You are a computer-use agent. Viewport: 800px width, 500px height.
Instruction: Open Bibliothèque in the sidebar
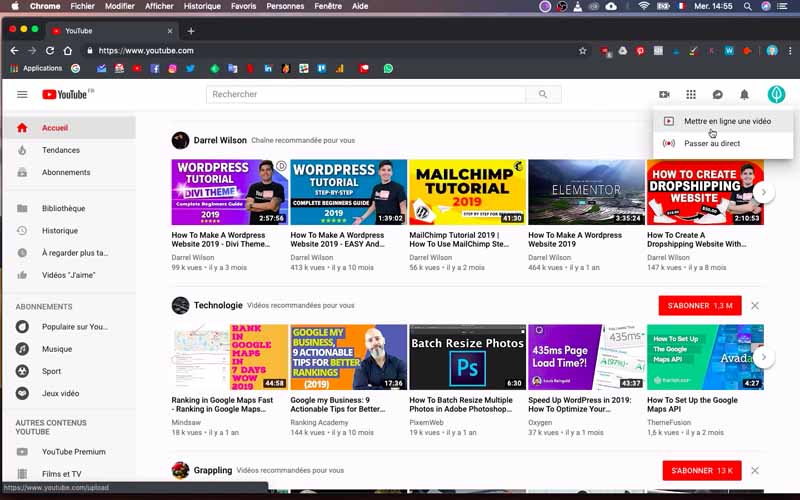click(x=69, y=208)
